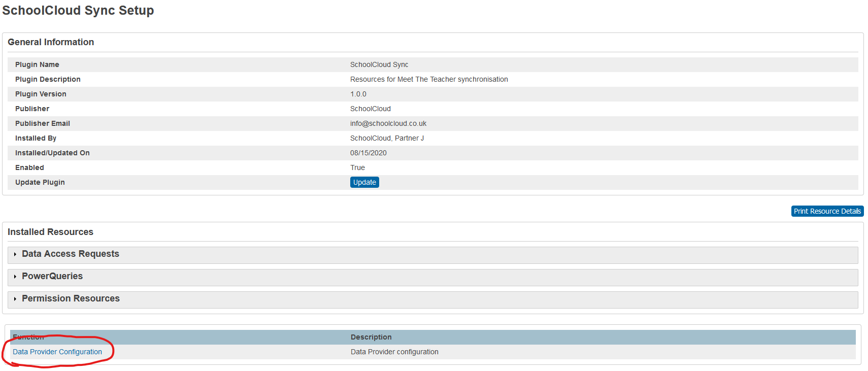The image size is (868, 371).
Task: Expand the Permission Resources section
Action: (432, 299)
